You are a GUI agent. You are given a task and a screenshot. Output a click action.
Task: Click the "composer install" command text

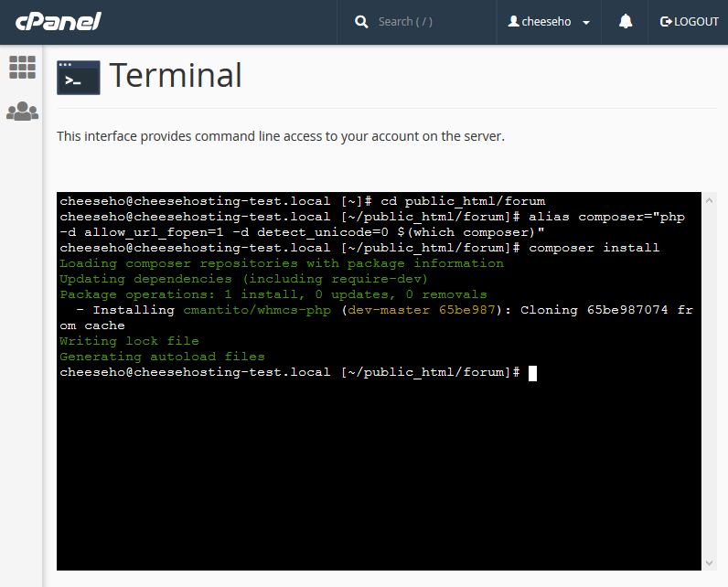[594, 248]
